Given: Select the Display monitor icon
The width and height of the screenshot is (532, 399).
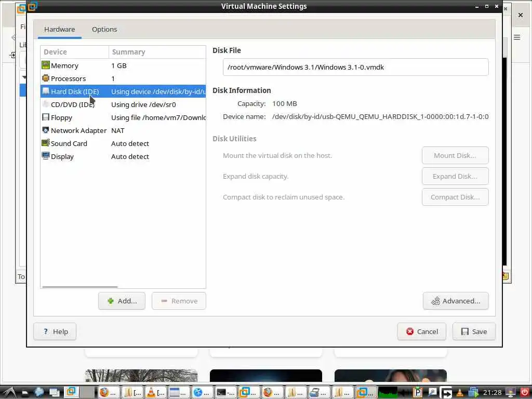Looking at the screenshot, I should (x=46, y=156).
